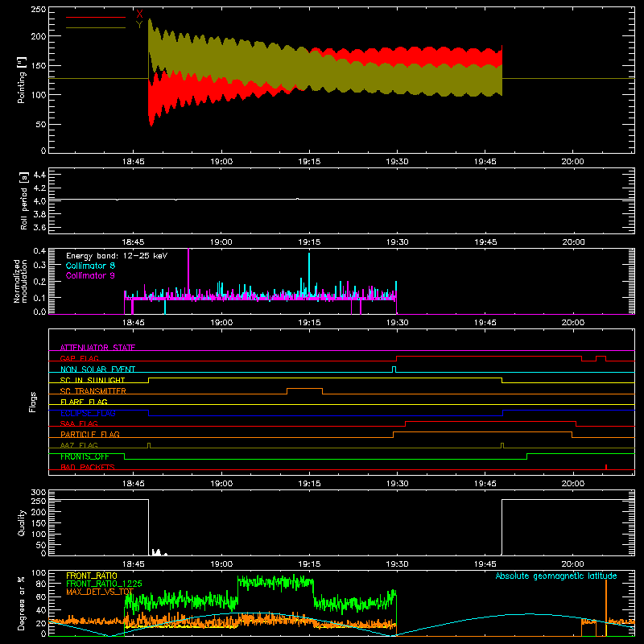The width and height of the screenshot is (644, 644).
Task: Select the olive 'Y' legend label
Action: click(139, 25)
